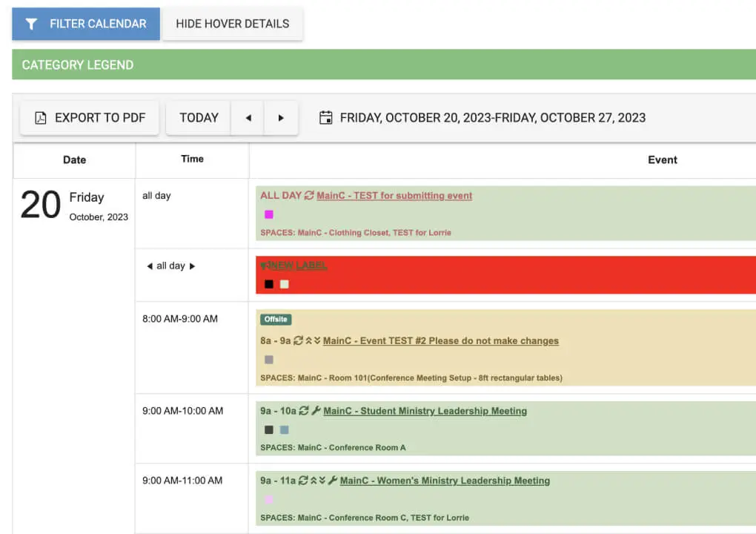Click the calendar icon beside the date range
This screenshot has width=756, height=534.
pyautogui.click(x=325, y=118)
